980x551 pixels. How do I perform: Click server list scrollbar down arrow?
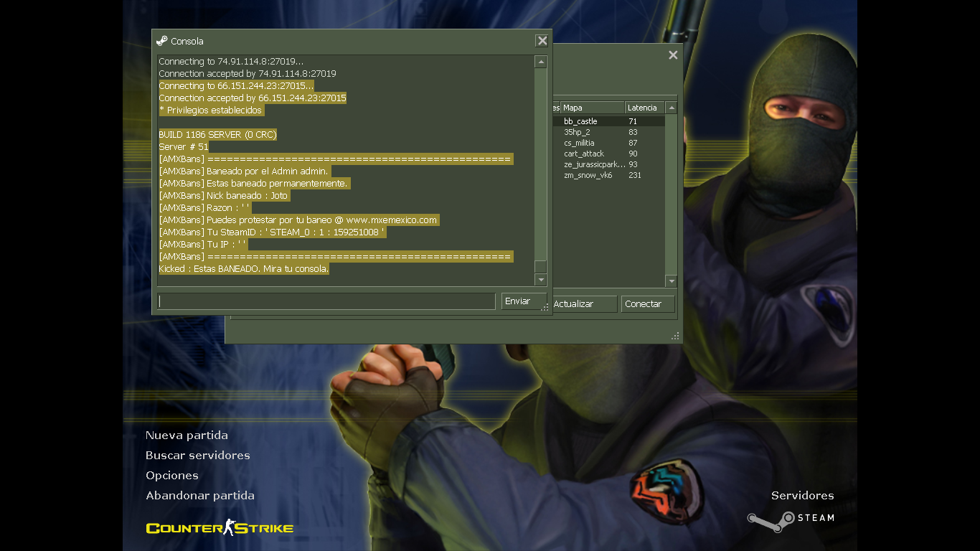click(672, 281)
